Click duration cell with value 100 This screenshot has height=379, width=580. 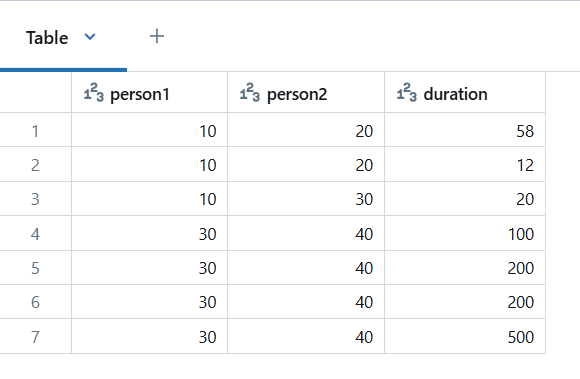pos(465,234)
